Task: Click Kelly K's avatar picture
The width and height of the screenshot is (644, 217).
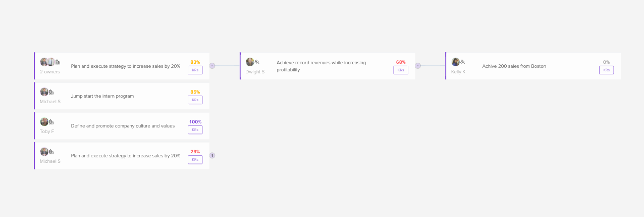Action: click(456, 62)
